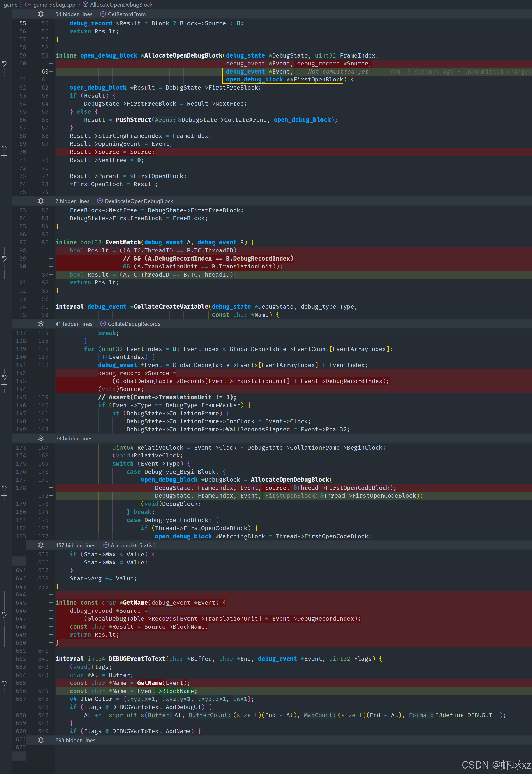This screenshot has width=532, height=774.
Task: Jump to DeallocateOpenDebugBlock symbol link
Action: (x=139, y=201)
